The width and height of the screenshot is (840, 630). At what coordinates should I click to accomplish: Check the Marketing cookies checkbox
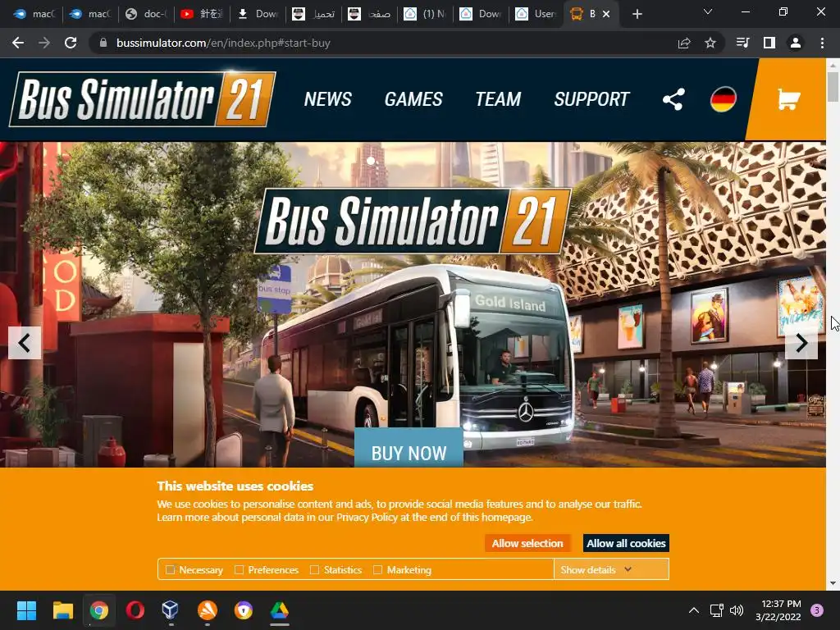(377, 569)
